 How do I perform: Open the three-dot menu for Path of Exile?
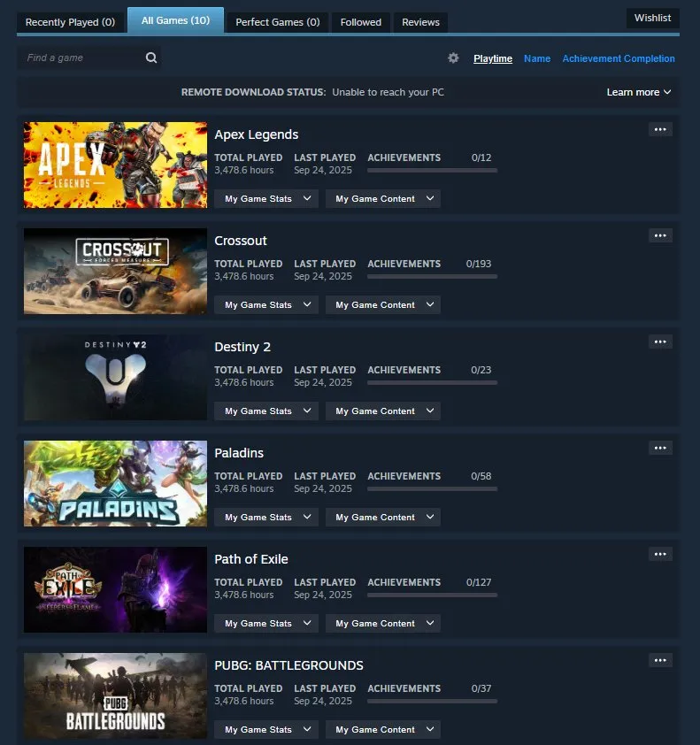click(660, 554)
